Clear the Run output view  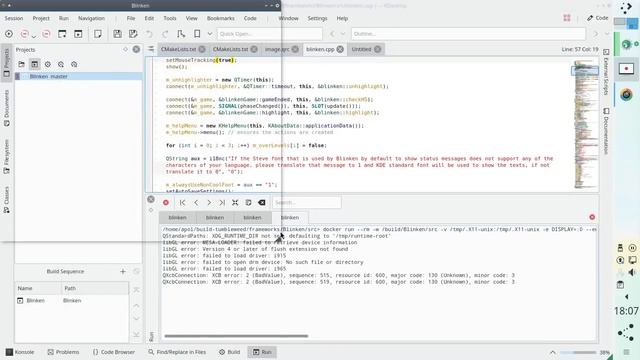tap(262, 202)
